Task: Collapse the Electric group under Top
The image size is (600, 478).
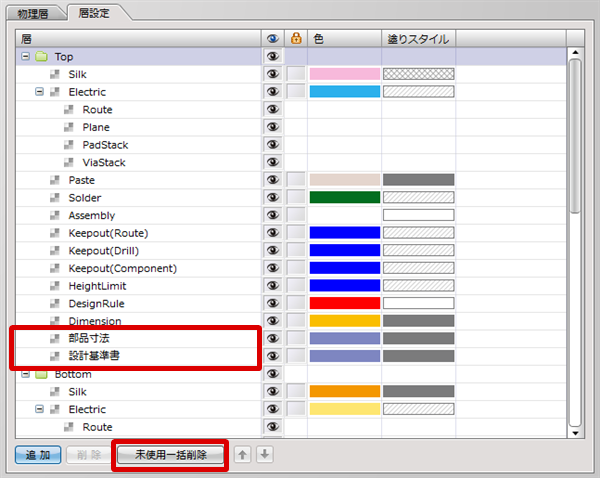Action: coord(40,92)
